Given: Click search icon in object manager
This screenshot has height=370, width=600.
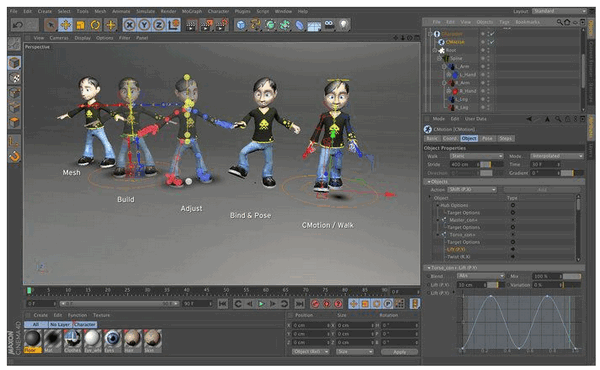Looking at the screenshot, I should coord(560,22).
